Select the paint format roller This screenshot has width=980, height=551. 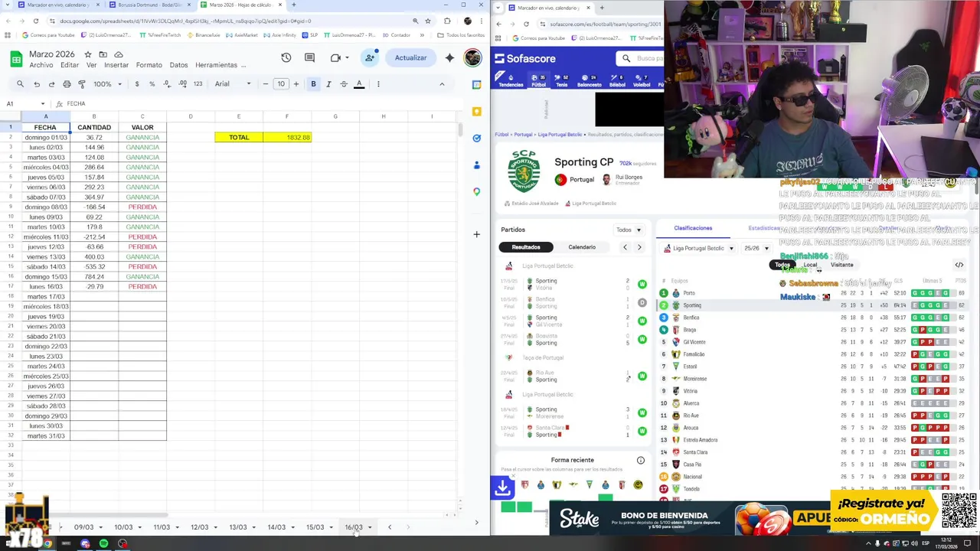click(x=82, y=84)
